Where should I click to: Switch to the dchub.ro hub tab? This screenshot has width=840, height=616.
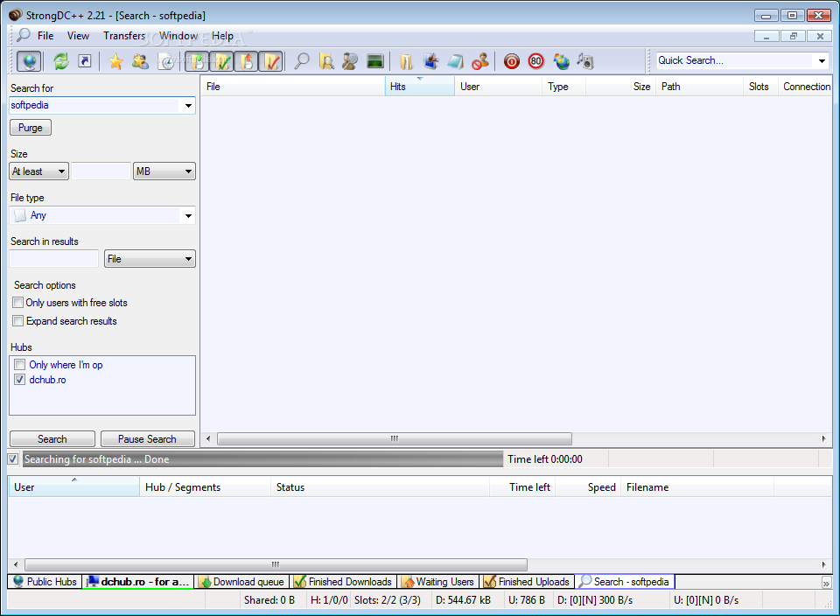[x=138, y=582]
